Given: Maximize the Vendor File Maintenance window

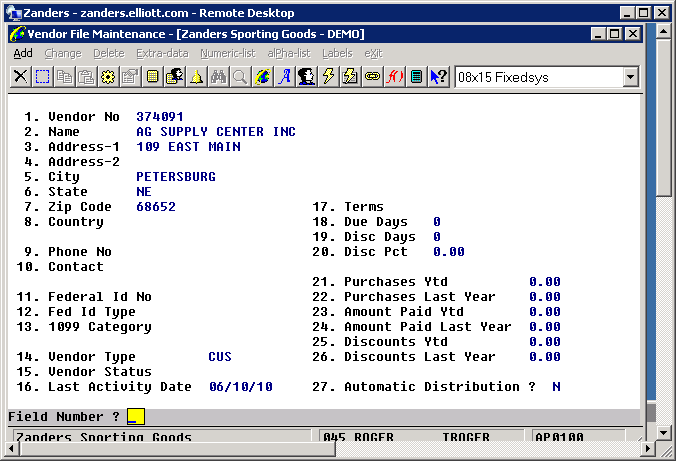Looking at the screenshot, I should [x=615, y=34].
